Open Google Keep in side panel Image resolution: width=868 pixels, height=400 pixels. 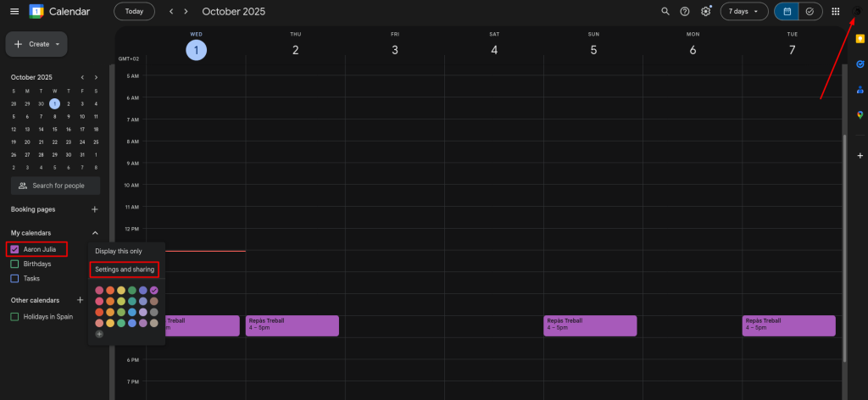pyautogui.click(x=860, y=39)
